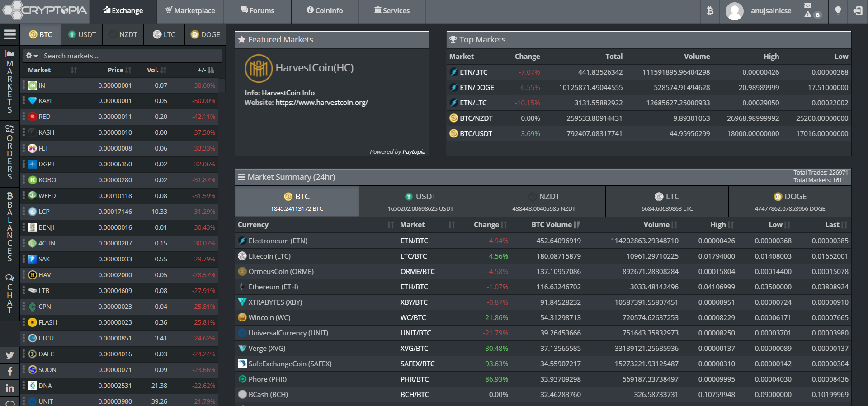Select the DNA row in sidebar
Image resolution: width=868 pixels, height=406 pixels.
(x=119, y=386)
